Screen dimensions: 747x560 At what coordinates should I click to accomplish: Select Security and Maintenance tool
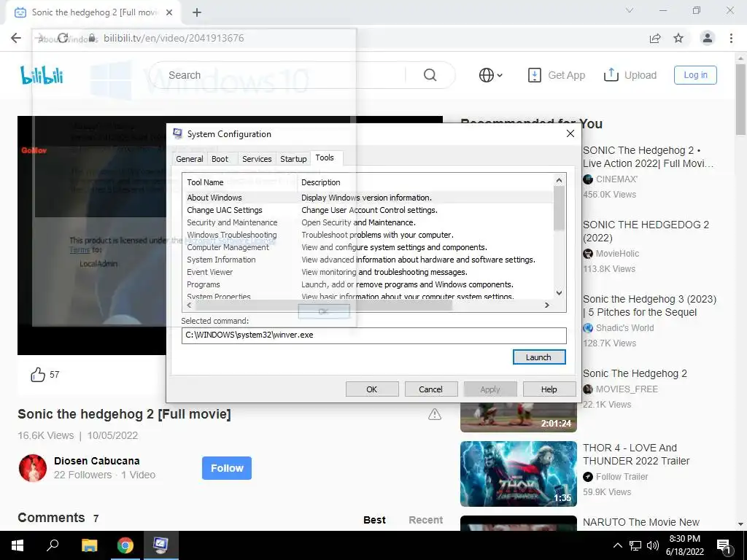point(368,222)
